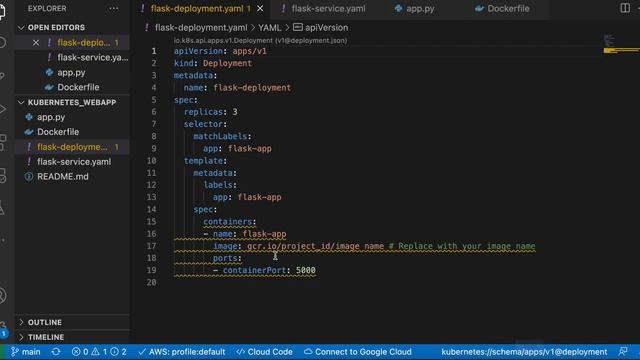This screenshot has height=360, width=640.
Task: Split the editor with the layout icon
Action: pos(625,8)
